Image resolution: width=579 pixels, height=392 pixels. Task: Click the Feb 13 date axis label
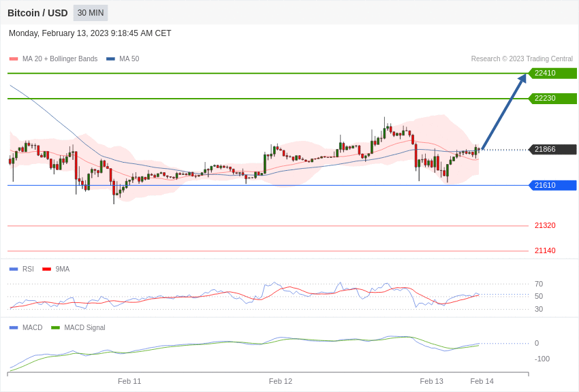431,381
